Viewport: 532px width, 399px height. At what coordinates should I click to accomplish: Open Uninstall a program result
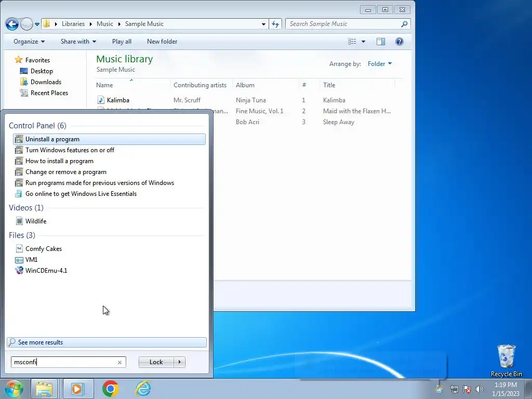coord(109,139)
